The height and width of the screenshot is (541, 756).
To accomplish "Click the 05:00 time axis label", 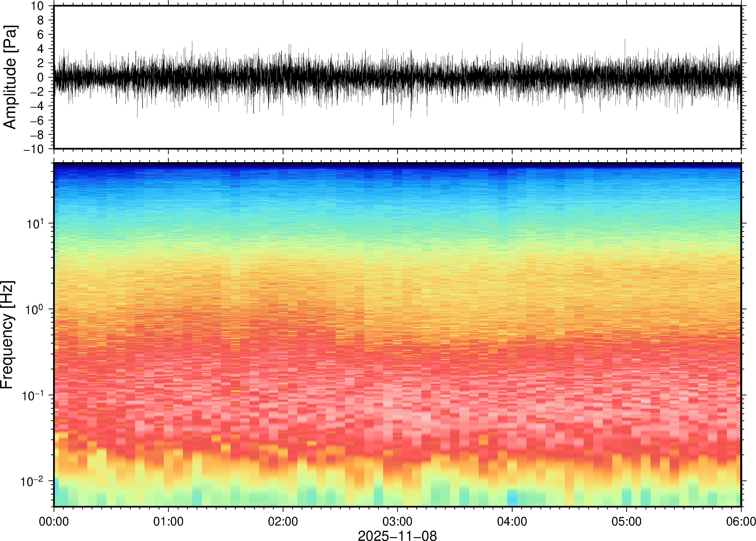I will pyautogui.click(x=626, y=521).
